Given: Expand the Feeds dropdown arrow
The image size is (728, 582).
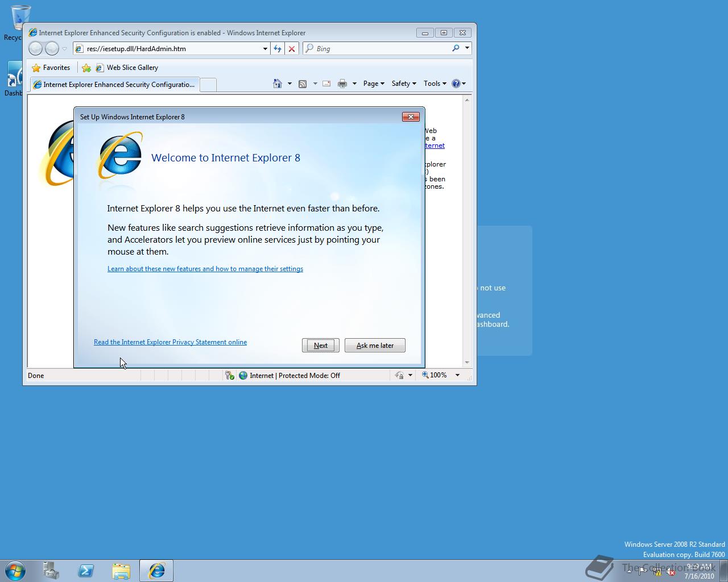Looking at the screenshot, I should 315,84.
